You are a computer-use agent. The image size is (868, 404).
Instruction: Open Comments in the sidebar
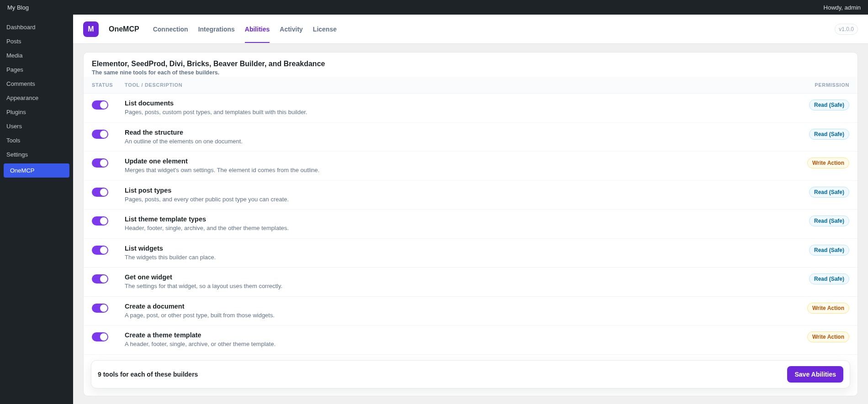[37, 84]
